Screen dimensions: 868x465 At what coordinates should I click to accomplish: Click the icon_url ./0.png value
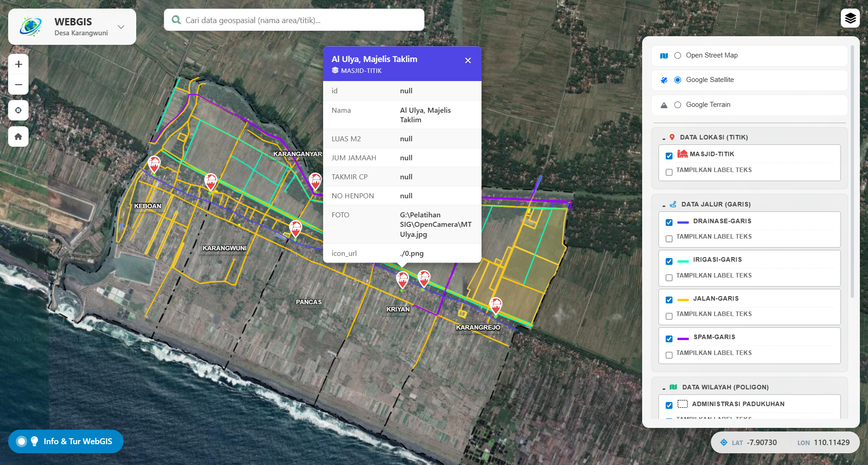point(412,254)
